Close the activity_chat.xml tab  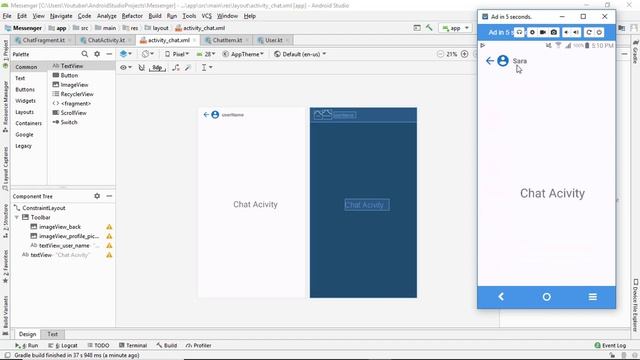[194, 40]
